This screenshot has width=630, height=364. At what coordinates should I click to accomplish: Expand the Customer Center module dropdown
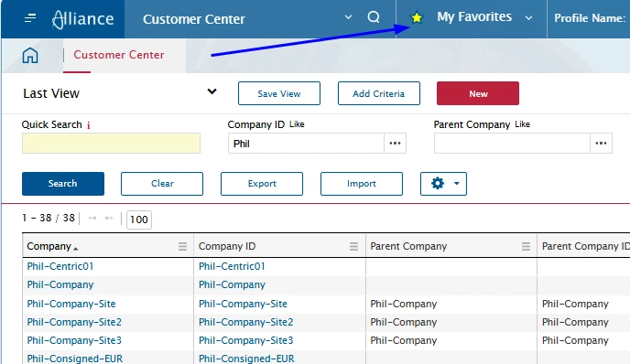(348, 17)
